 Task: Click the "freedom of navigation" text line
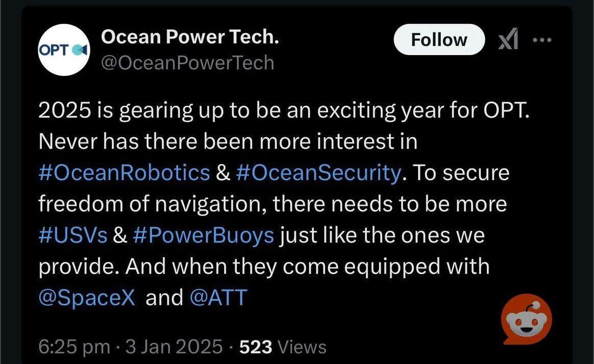point(273,204)
